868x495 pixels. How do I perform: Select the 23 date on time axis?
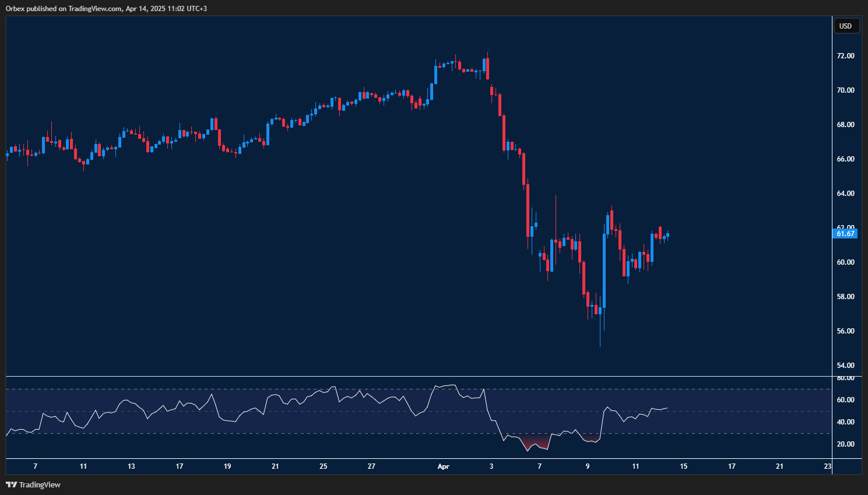827,466
